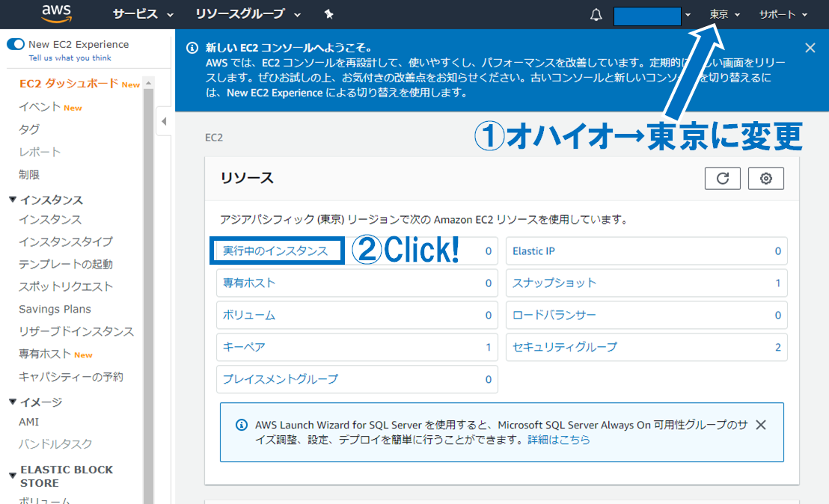829x504 pixels.
Task: Open the gear settings in リソース panel
Action: coord(765,179)
